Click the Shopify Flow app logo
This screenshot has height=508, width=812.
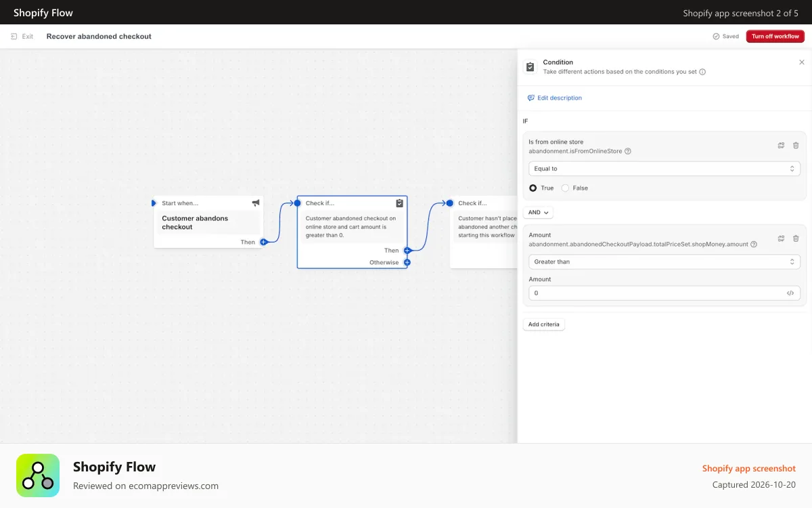point(38,475)
